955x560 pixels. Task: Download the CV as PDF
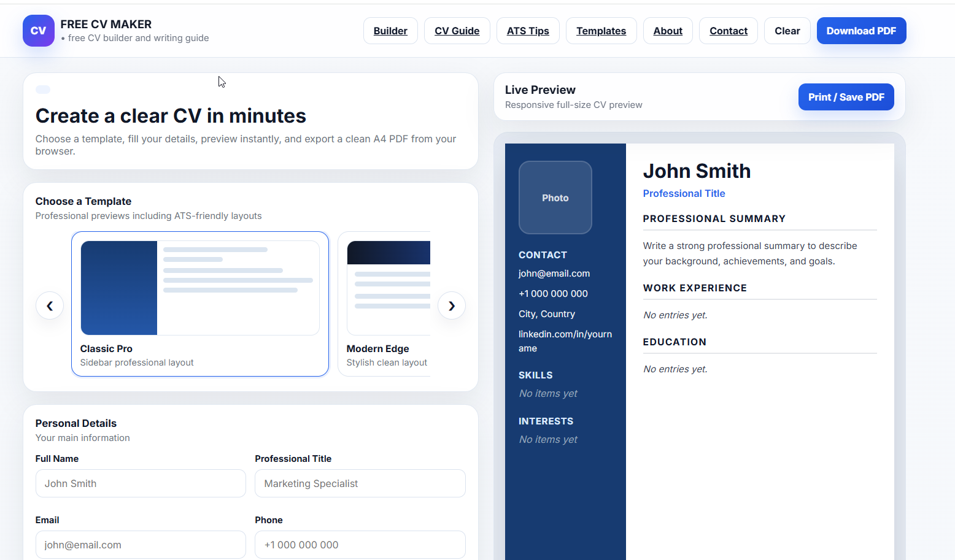861,31
